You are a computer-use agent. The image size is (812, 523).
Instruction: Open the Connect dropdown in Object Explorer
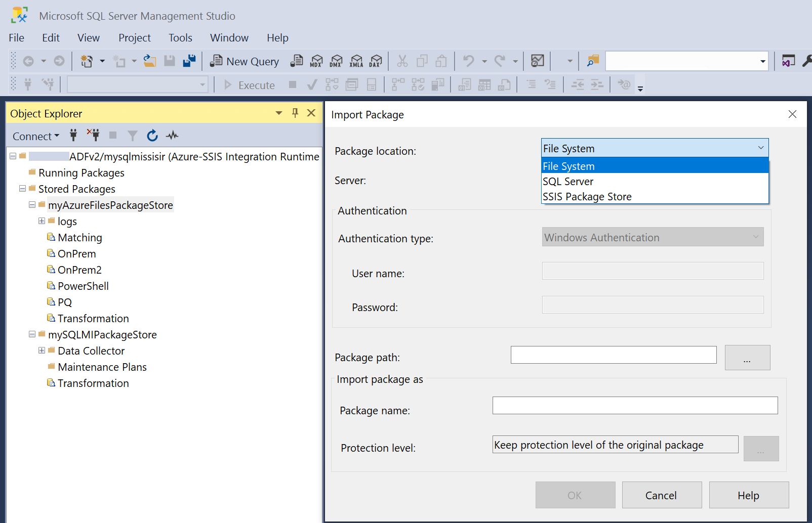(x=35, y=136)
